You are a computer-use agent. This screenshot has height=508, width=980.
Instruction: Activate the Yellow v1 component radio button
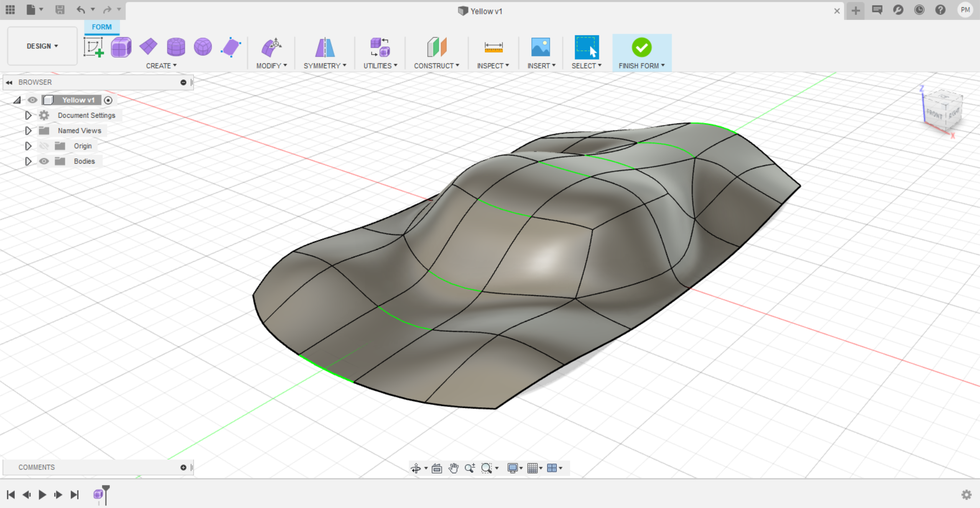(108, 100)
